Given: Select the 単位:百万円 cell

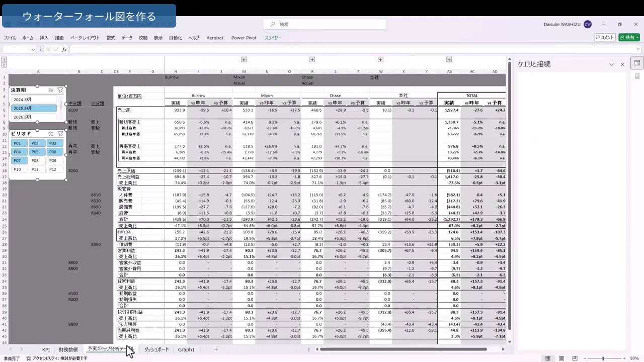Looking at the screenshot, I should (130, 96).
